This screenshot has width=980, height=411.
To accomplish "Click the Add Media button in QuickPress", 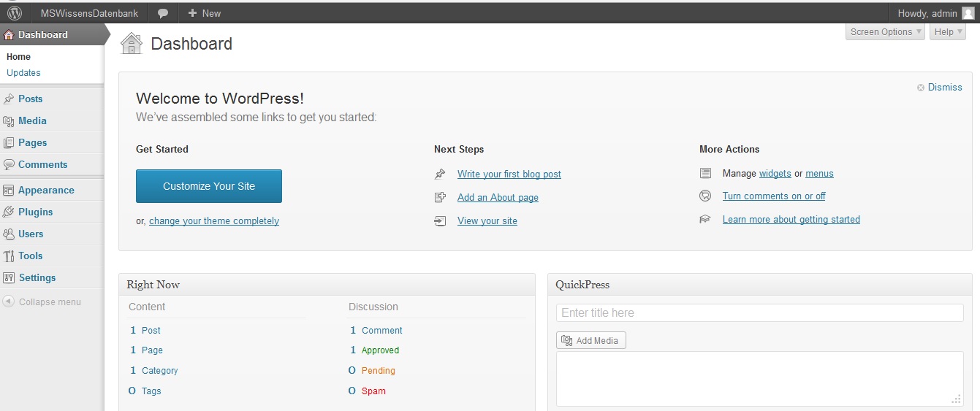I will [x=591, y=341].
